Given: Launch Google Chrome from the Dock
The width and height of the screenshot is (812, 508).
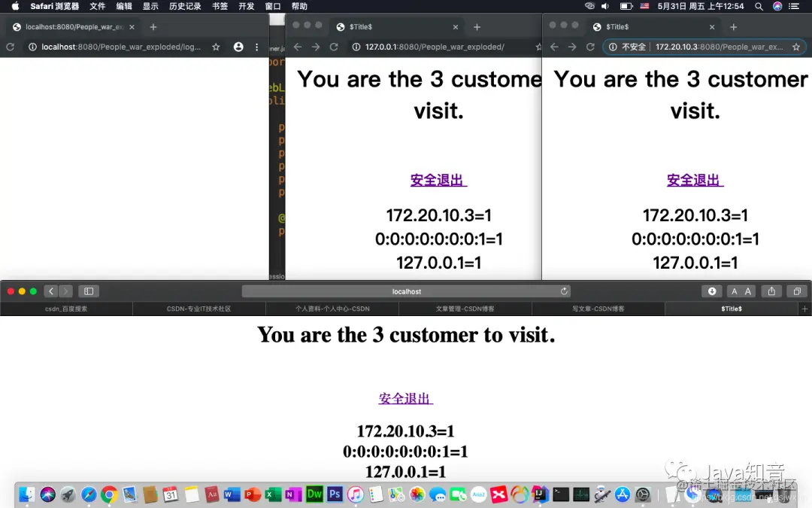Looking at the screenshot, I should (109, 494).
